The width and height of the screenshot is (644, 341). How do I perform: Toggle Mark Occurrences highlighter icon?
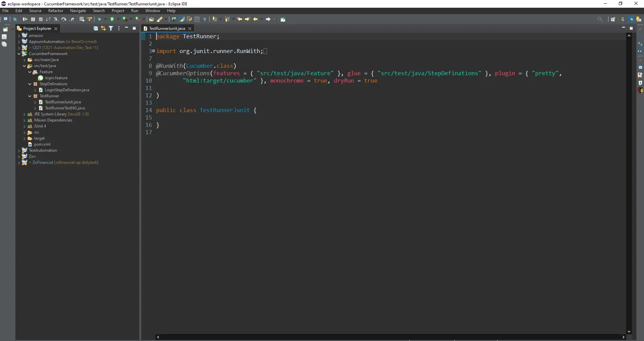click(x=182, y=19)
